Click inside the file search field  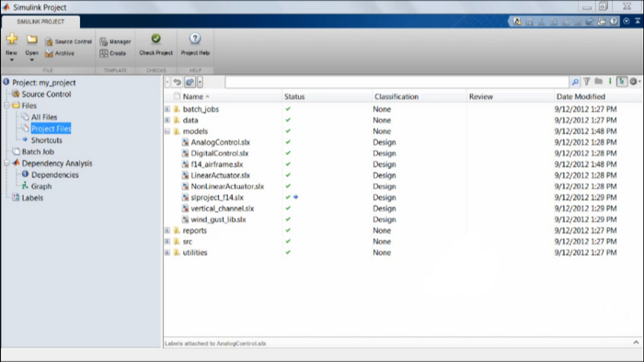click(397, 82)
